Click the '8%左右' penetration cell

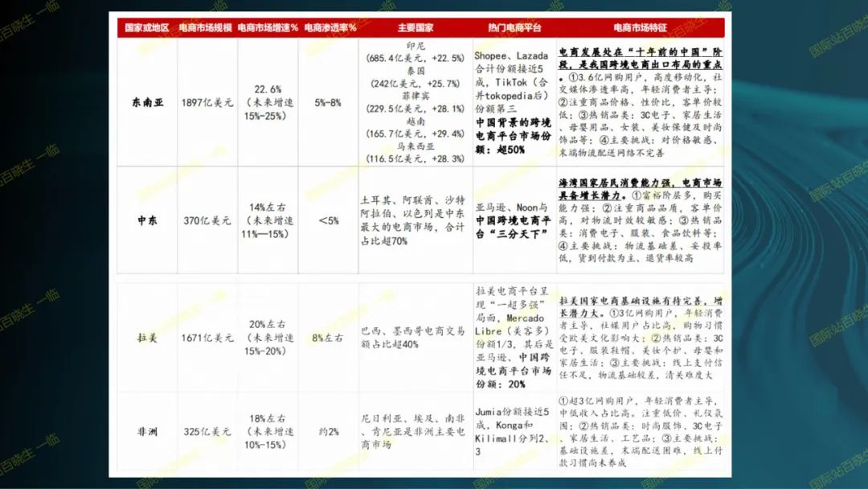pos(328,338)
